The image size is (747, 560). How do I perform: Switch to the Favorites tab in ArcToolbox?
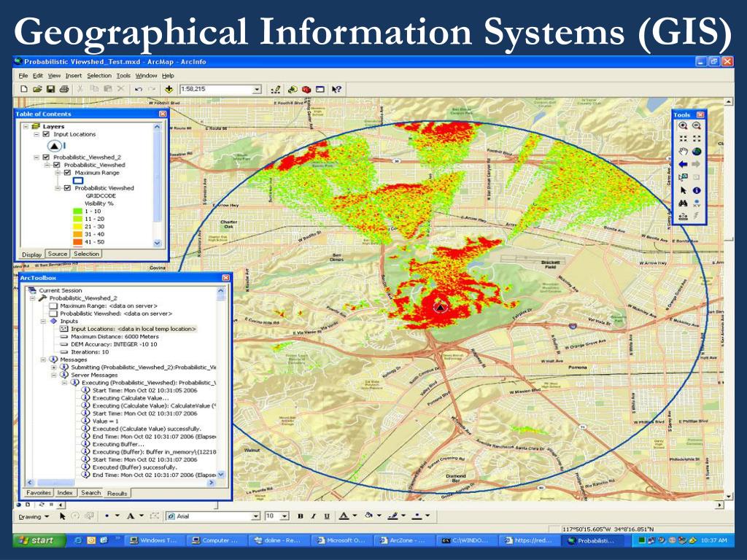click(39, 493)
